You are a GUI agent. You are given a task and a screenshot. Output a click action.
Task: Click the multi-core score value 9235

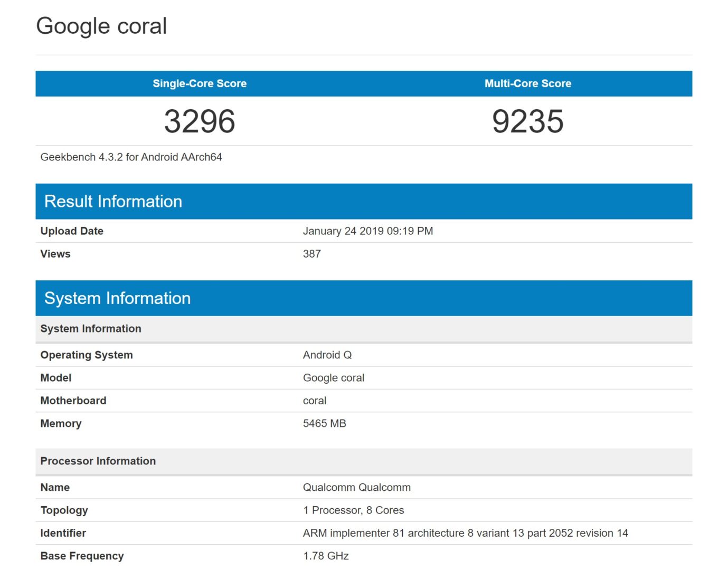[527, 121]
